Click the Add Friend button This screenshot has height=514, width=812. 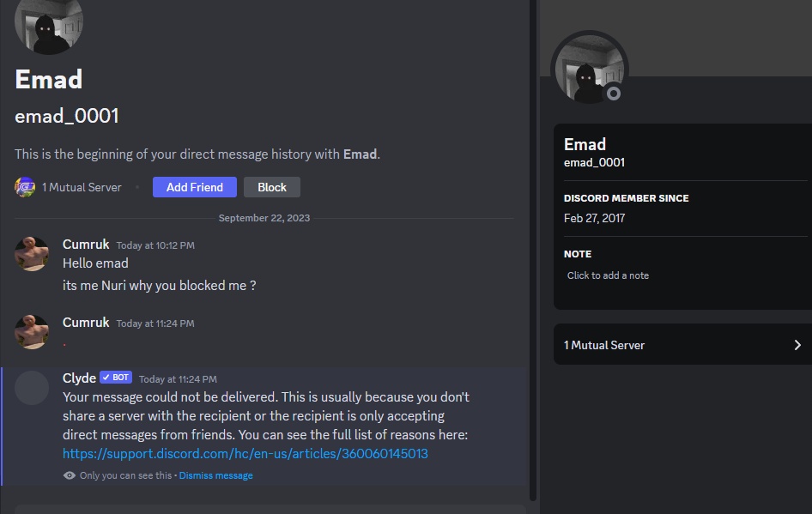click(194, 186)
